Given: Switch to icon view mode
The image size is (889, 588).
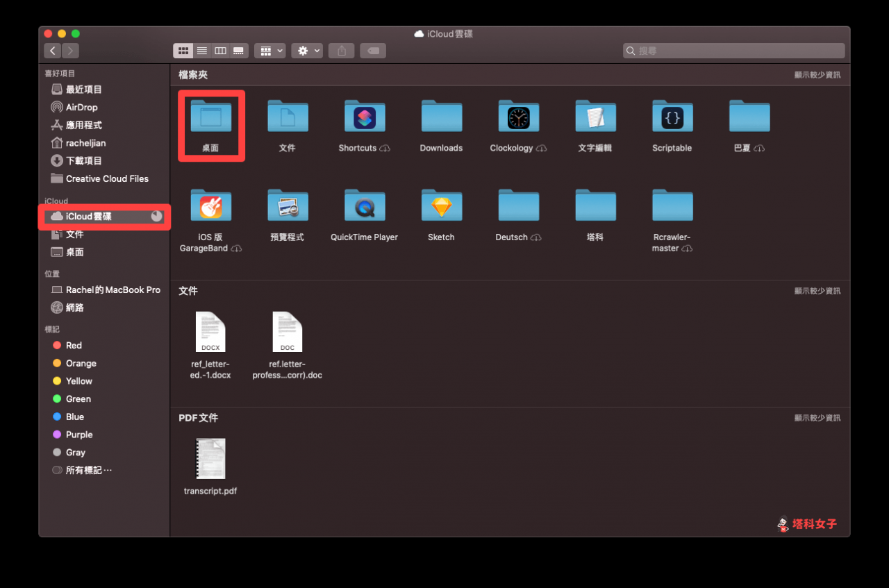Looking at the screenshot, I should click(183, 51).
